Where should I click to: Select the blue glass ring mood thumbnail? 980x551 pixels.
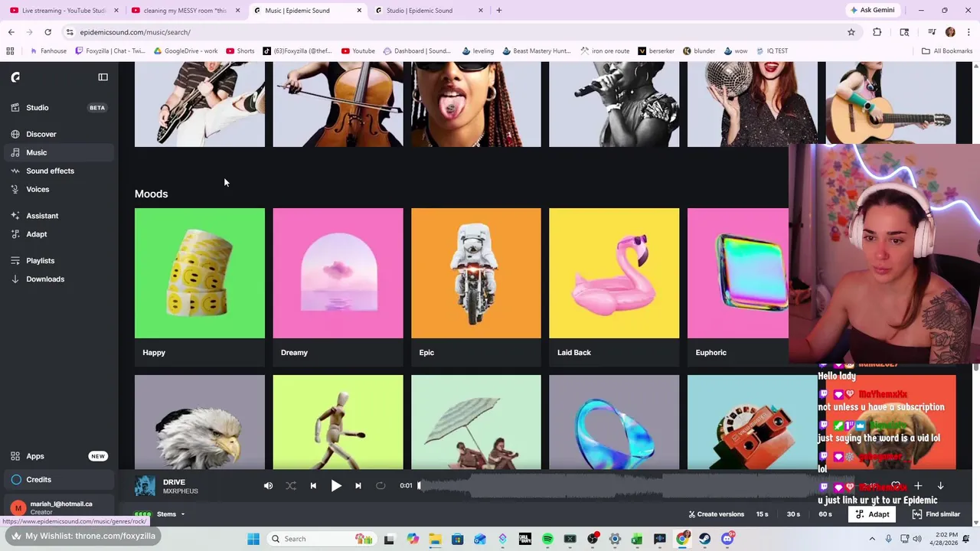click(x=614, y=422)
